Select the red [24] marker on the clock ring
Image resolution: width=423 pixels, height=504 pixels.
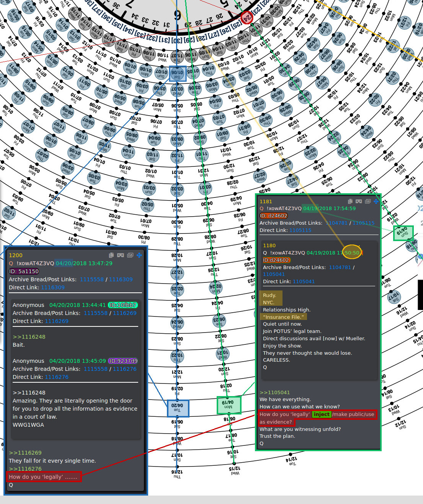pos(247,18)
